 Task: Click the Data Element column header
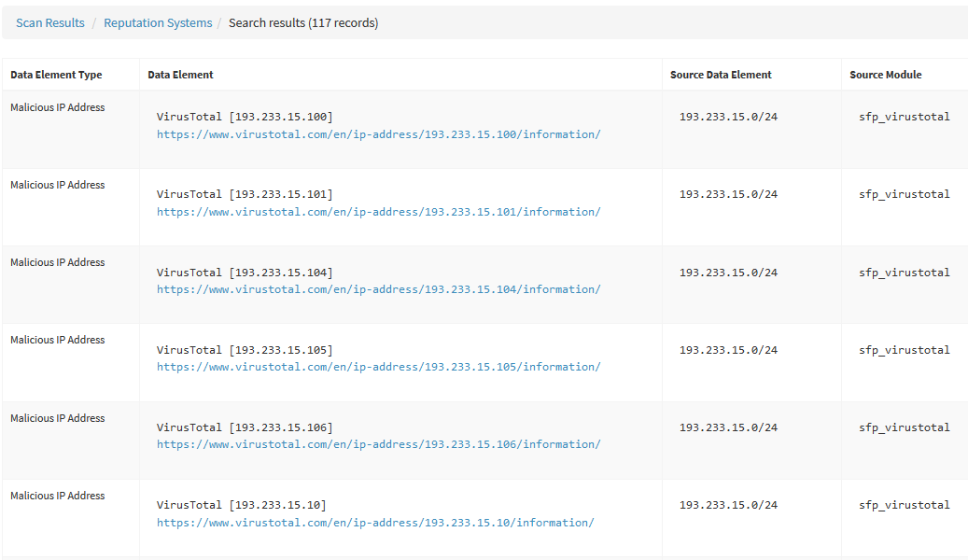coord(180,75)
